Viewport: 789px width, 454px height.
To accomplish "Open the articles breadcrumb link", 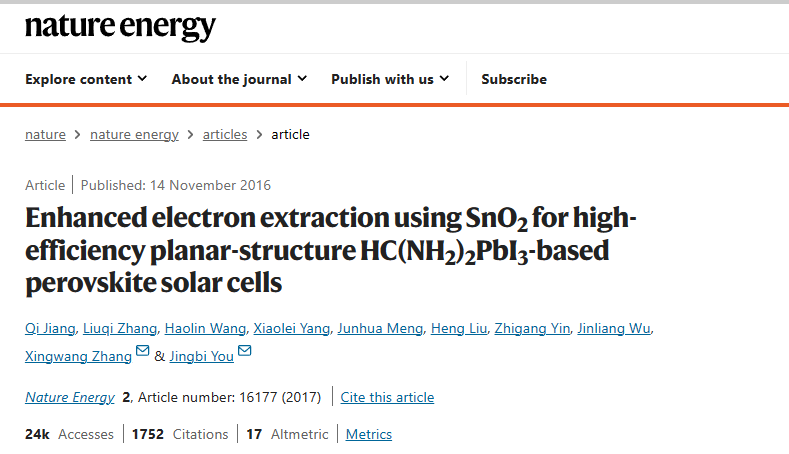I will (x=225, y=134).
